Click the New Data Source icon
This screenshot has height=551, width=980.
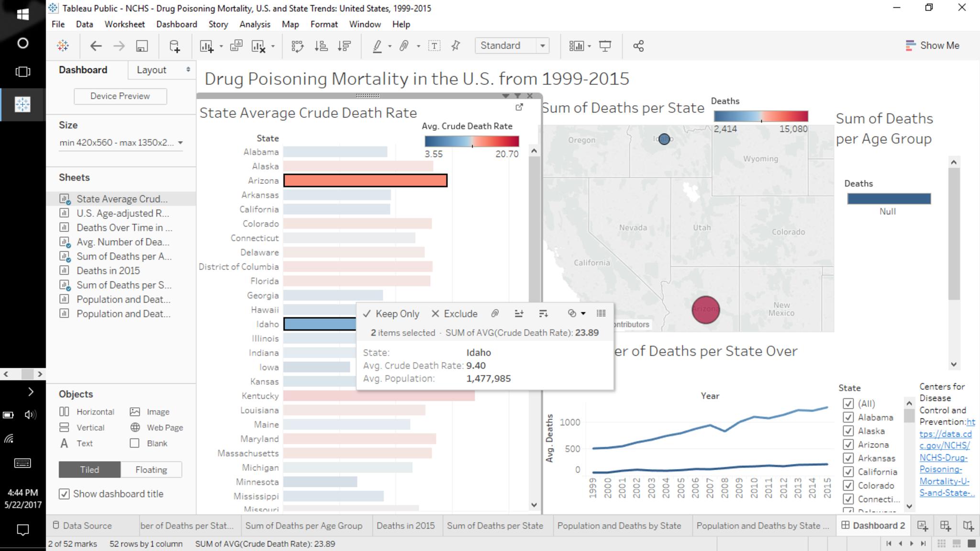pyautogui.click(x=175, y=46)
